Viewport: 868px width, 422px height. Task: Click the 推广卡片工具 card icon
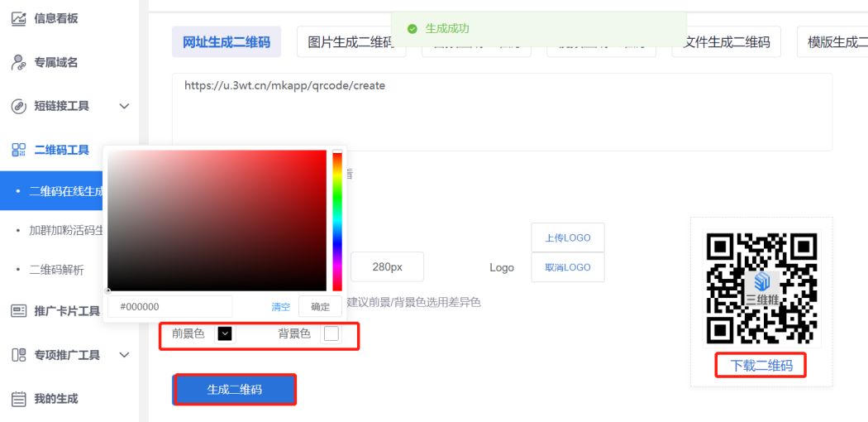19,310
